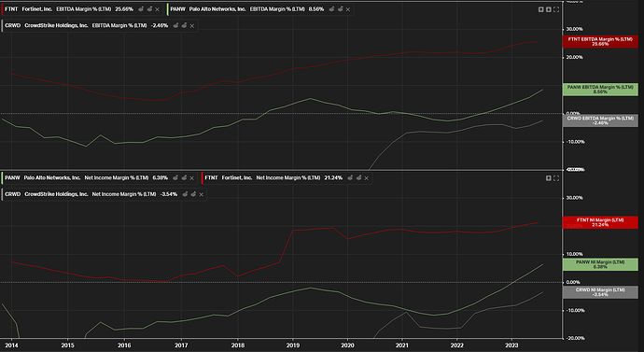Remove the PANW EBITDA Margin series with its X

pyautogui.click(x=348, y=9)
